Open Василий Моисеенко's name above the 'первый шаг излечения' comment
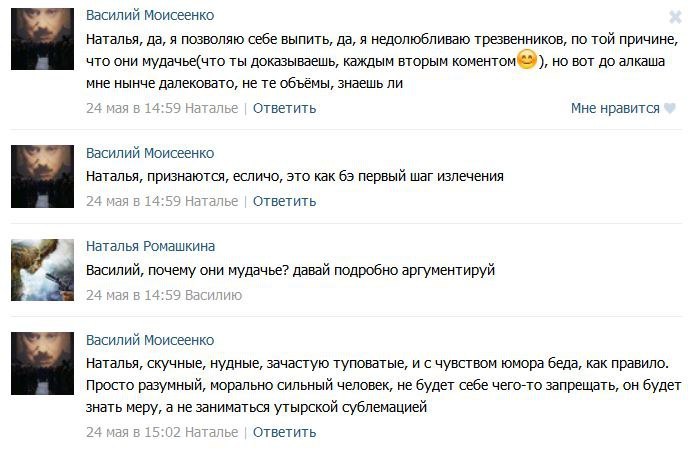The height and width of the screenshot is (452, 693). (x=150, y=153)
